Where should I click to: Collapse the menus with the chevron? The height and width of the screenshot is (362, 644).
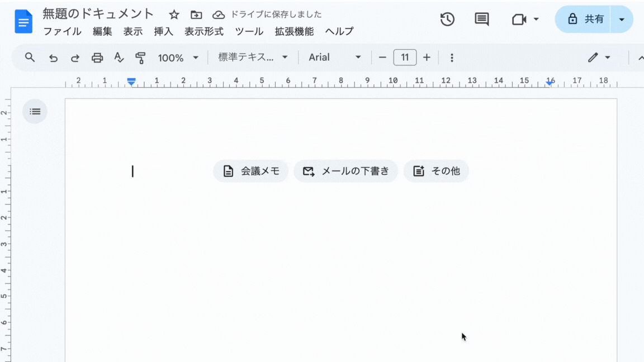[x=640, y=58]
